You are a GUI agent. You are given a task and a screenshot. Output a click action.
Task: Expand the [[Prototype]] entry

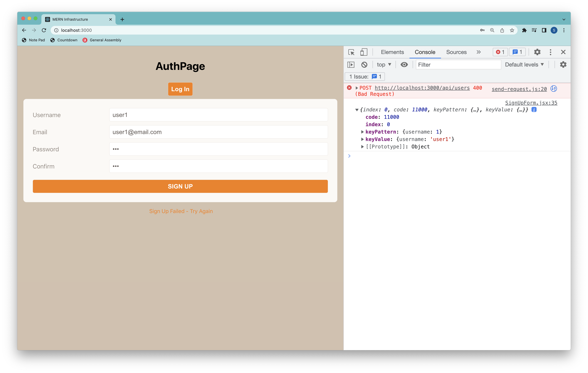click(362, 147)
